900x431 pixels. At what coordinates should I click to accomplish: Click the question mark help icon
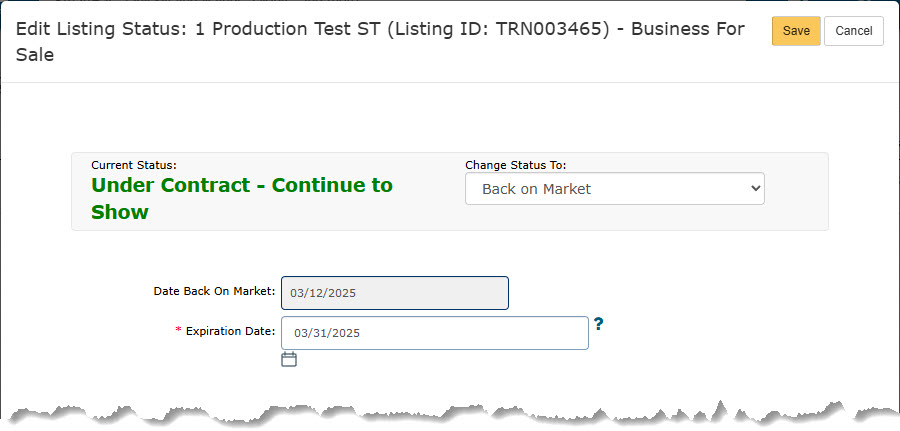(x=598, y=324)
